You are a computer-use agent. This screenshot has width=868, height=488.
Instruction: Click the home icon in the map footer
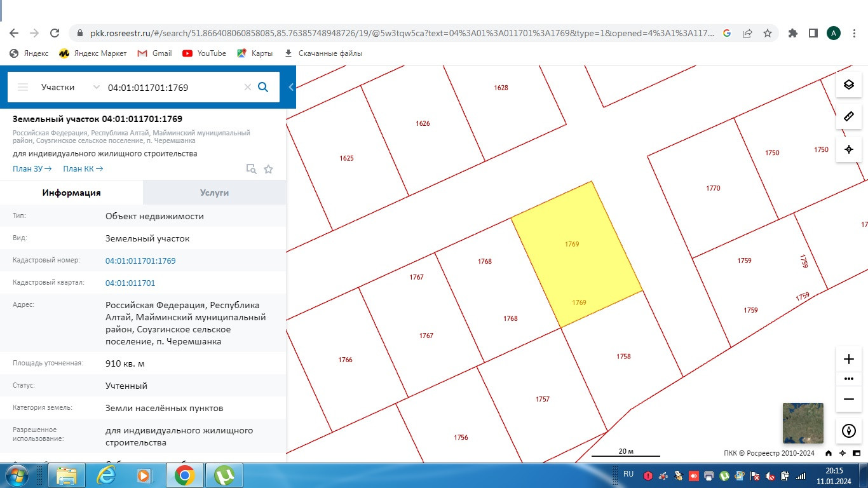click(x=829, y=454)
